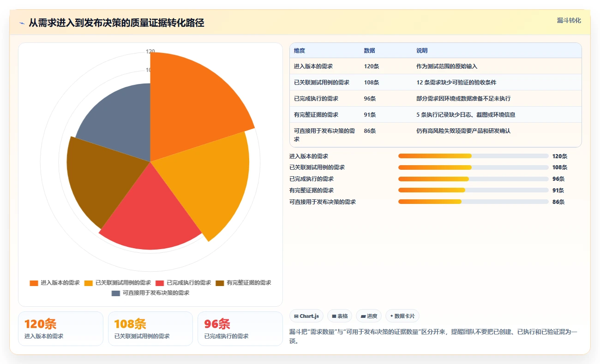
Task: Click note 作为测试范围的原始输入
Action: point(447,66)
